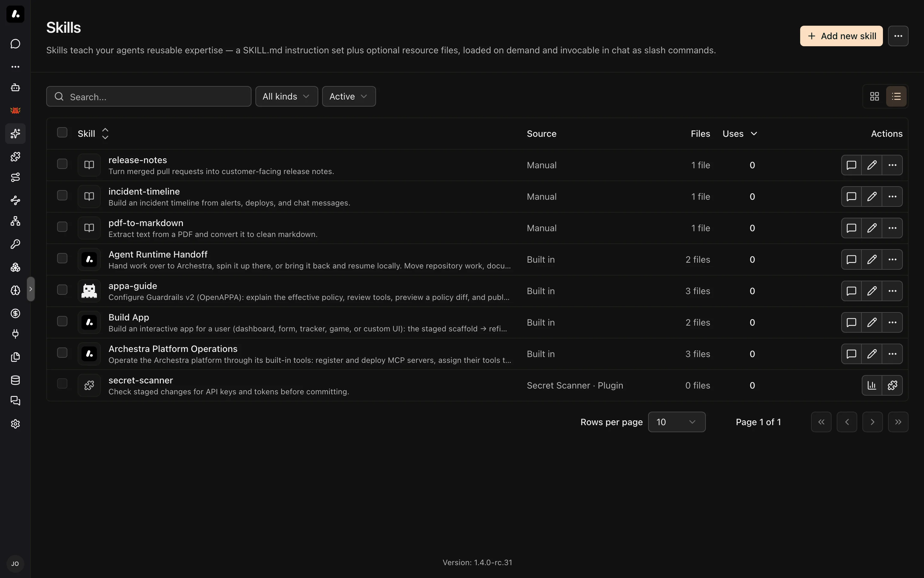Open the key icon in sidebar
The height and width of the screenshot is (578, 924).
point(15,244)
